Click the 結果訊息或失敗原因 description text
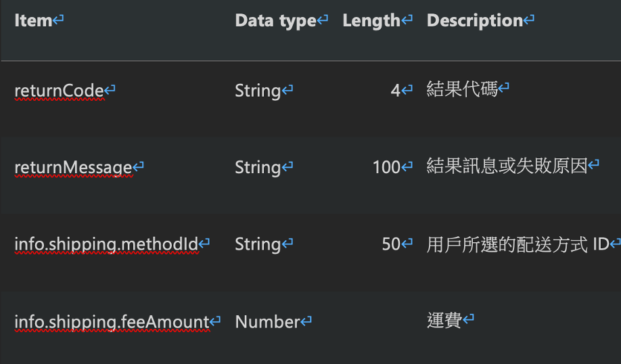 [507, 166]
